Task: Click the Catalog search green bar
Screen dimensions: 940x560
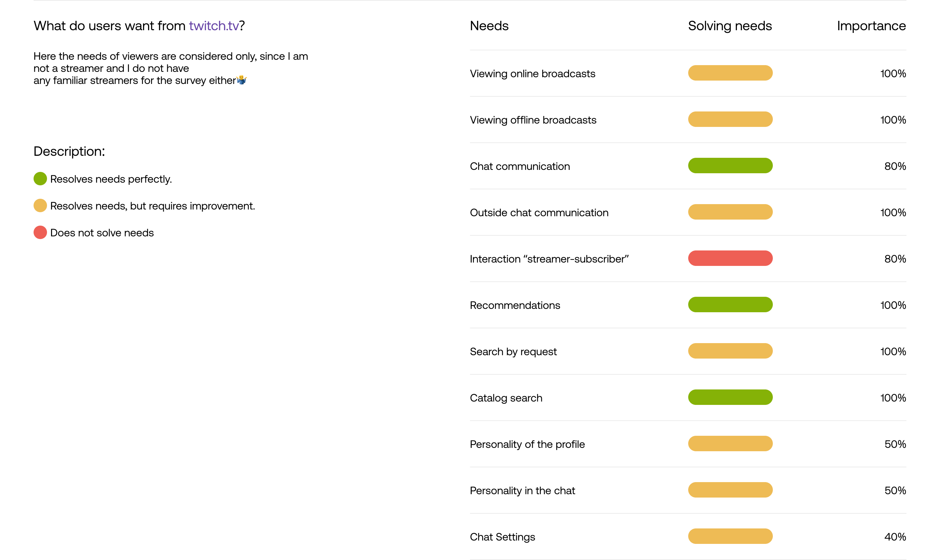Action: [x=730, y=398]
